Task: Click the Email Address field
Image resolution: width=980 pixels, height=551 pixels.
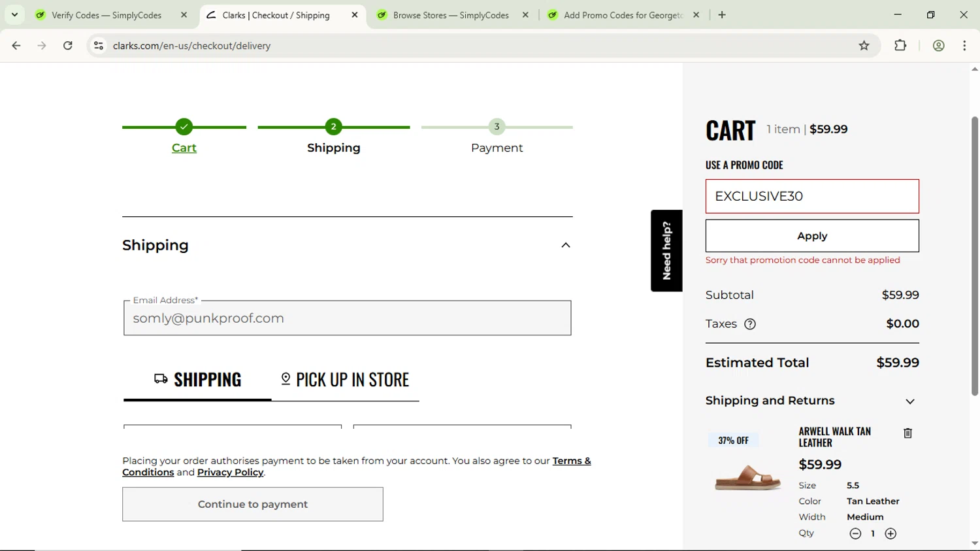Action: click(348, 318)
